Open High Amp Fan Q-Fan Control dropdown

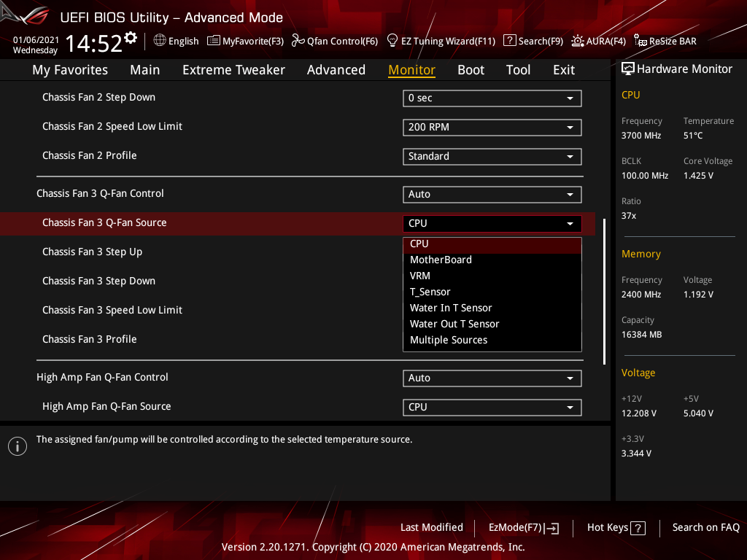[x=492, y=378]
